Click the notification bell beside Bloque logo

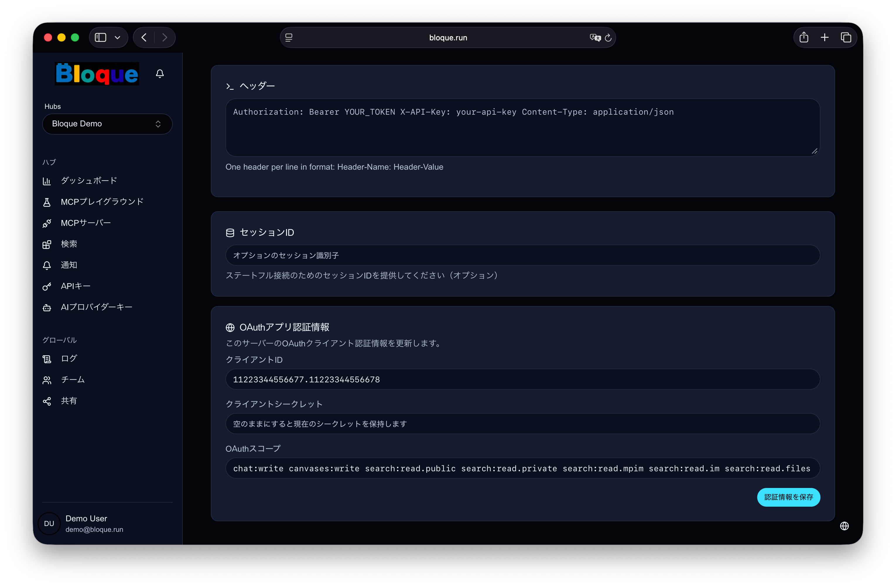[x=160, y=73]
